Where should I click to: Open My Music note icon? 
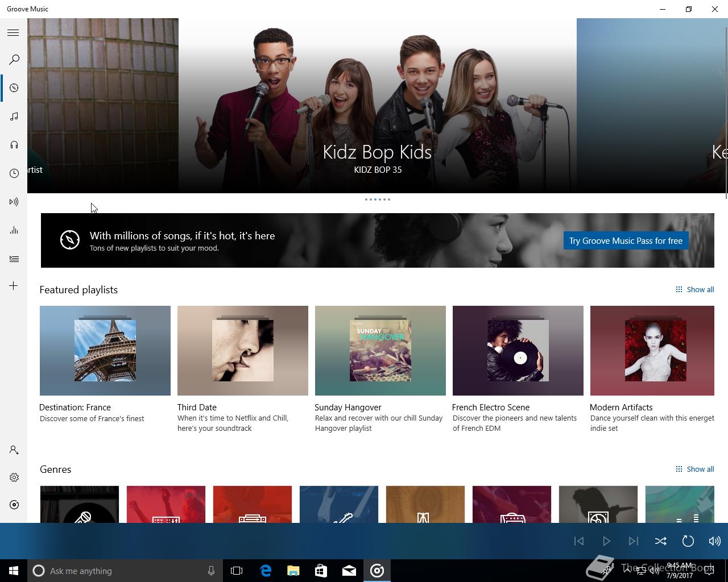(x=14, y=117)
